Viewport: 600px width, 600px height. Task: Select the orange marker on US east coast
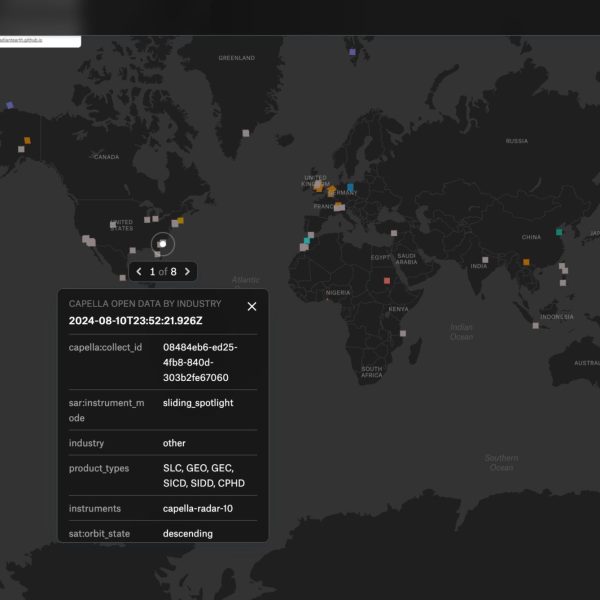point(181,220)
